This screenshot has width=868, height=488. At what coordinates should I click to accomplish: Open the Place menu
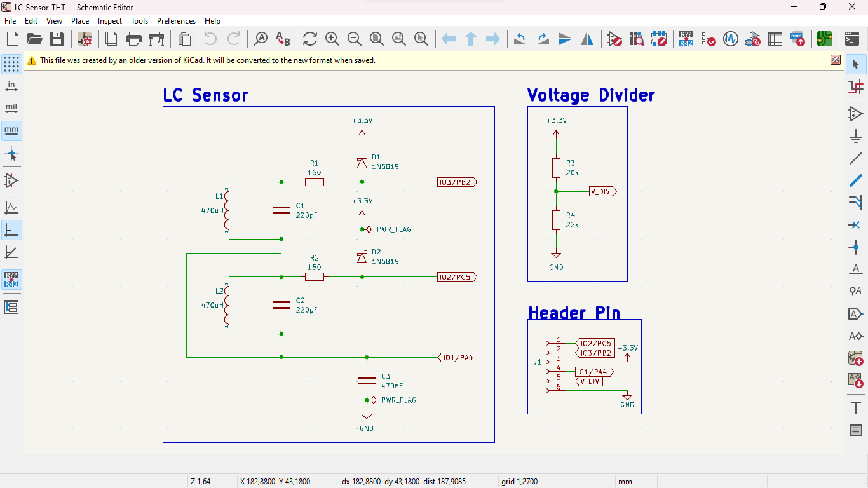[x=80, y=21]
